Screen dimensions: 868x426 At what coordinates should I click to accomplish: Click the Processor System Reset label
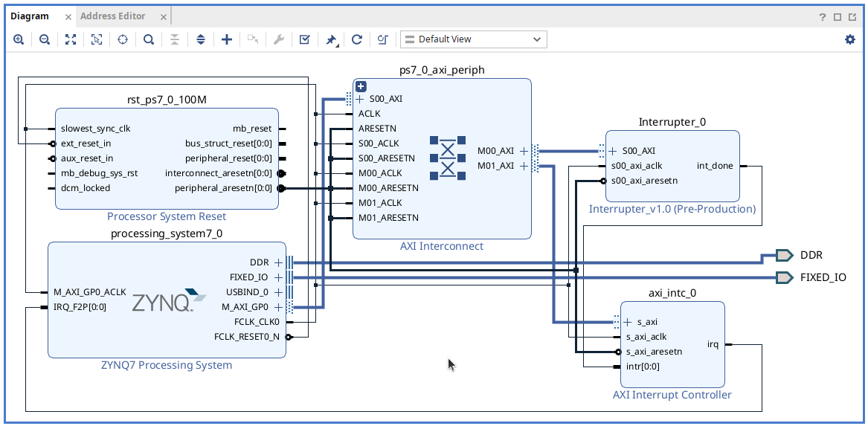(x=167, y=216)
